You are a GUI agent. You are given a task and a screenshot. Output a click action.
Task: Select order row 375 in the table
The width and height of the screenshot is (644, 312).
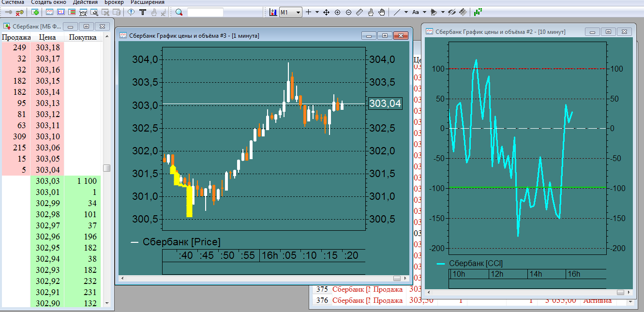pyautogui.click(x=368, y=289)
